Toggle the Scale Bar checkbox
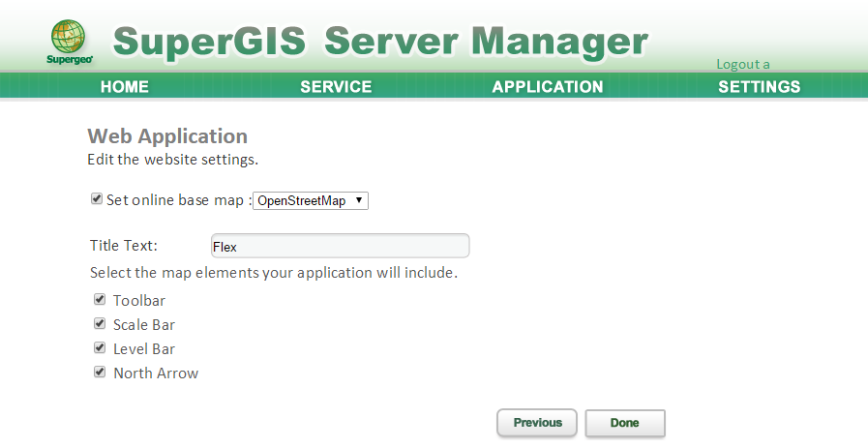 coord(100,323)
